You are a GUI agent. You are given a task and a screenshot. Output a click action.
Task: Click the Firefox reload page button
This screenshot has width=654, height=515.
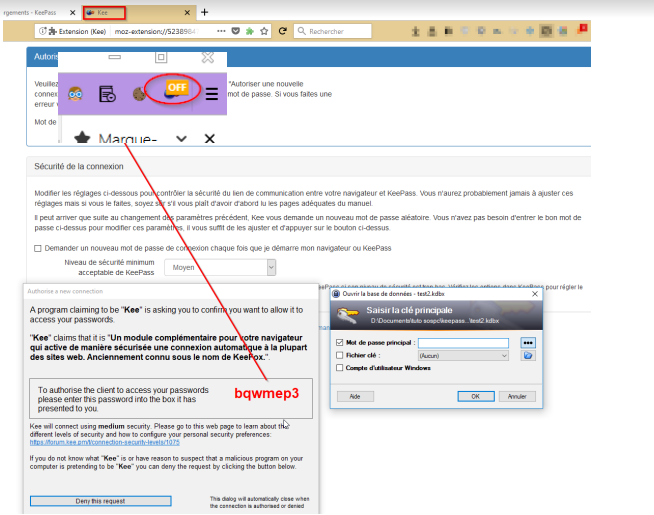(283, 31)
